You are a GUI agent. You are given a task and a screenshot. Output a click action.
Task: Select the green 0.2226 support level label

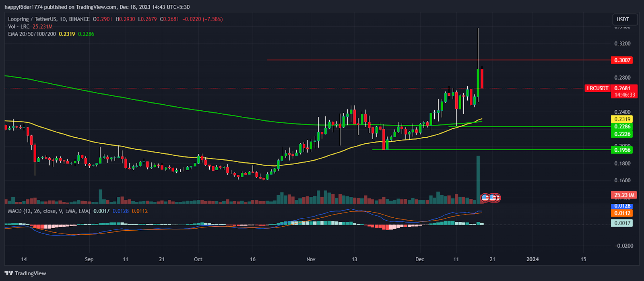(x=622, y=134)
